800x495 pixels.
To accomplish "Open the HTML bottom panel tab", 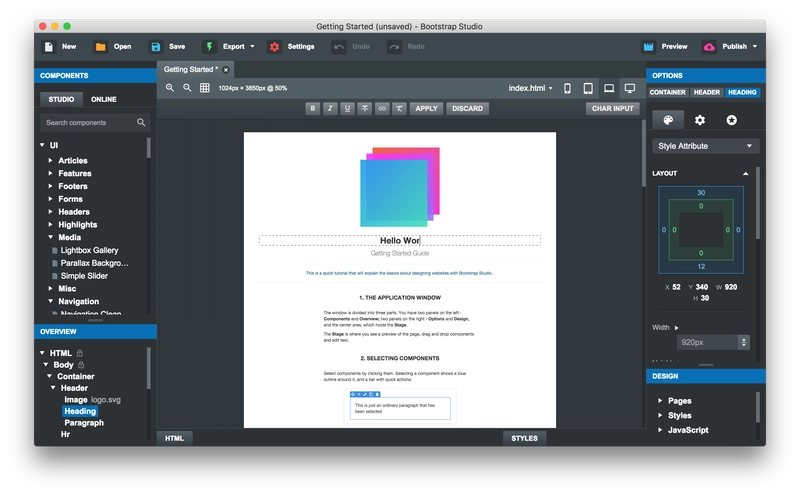I will click(174, 438).
